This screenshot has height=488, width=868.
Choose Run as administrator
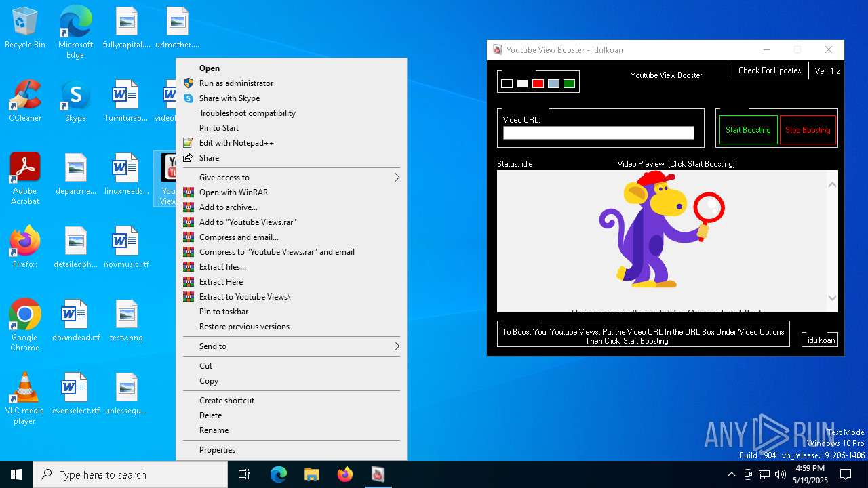(292, 83)
